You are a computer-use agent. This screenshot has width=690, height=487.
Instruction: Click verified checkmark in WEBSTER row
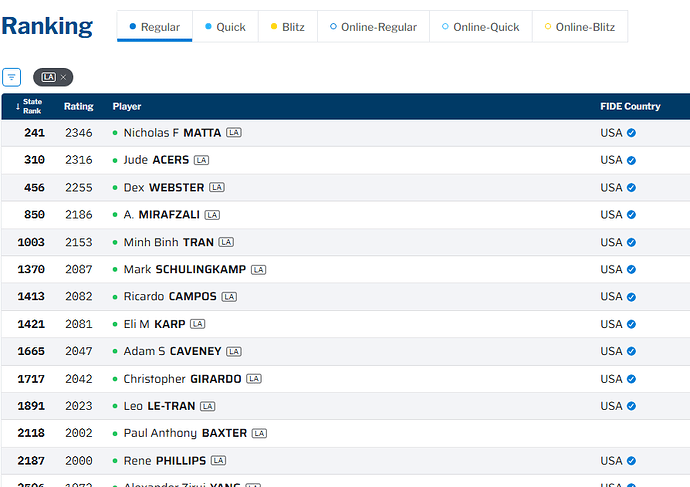[631, 188]
